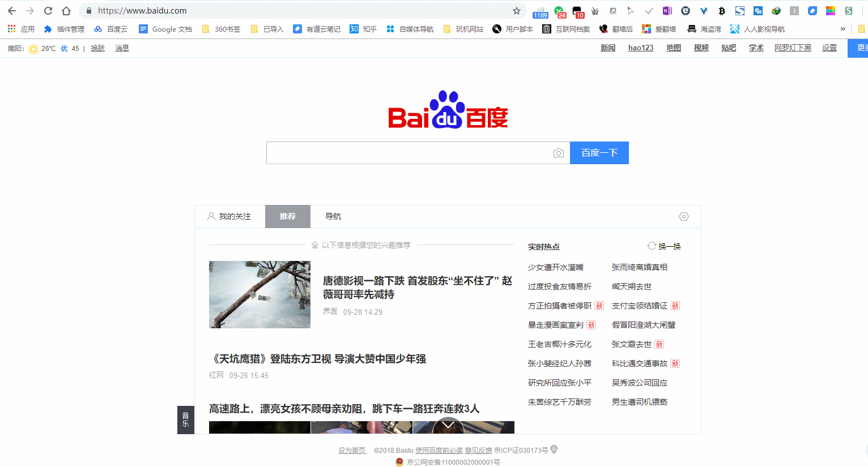This screenshot has height=467, width=868.
Task: Open the 消息 messages link
Action: (x=122, y=48)
